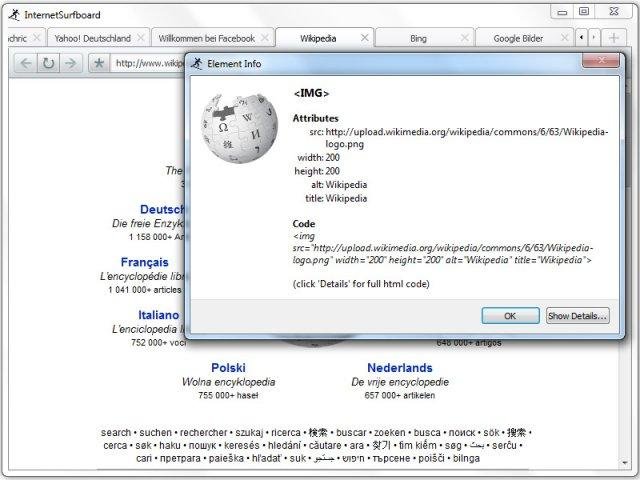The width and height of the screenshot is (640, 480).
Task: Close the Bing tab
Action: click(464, 38)
